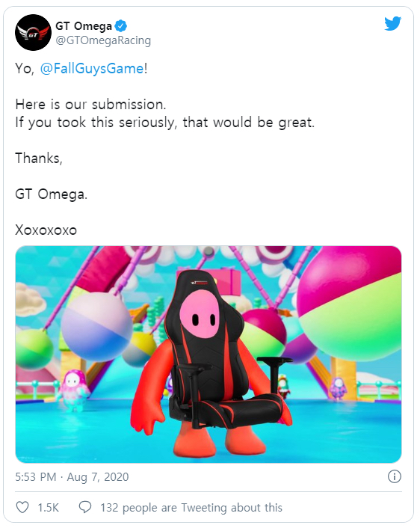420x528 pixels.
Task: Click the GT Omega display name
Action: pyautogui.click(x=84, y=26)
